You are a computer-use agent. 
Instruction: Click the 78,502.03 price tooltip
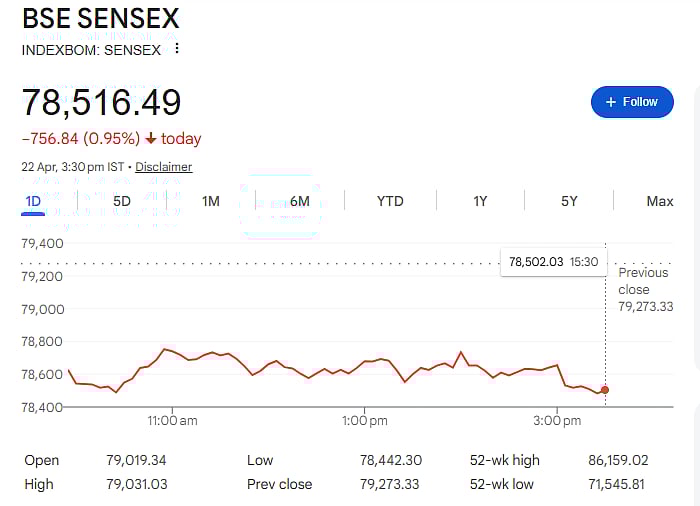[553, 262]
